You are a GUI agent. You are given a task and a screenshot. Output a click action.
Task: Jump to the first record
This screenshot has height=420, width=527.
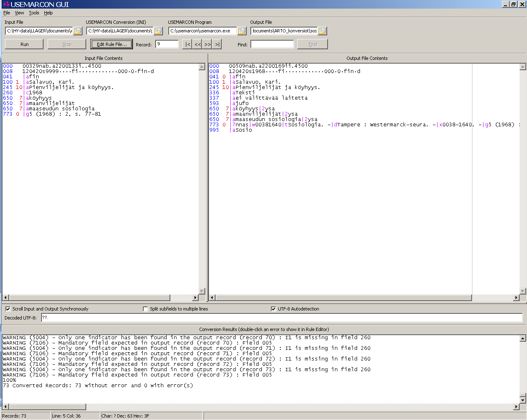click(x=187, y=44)
